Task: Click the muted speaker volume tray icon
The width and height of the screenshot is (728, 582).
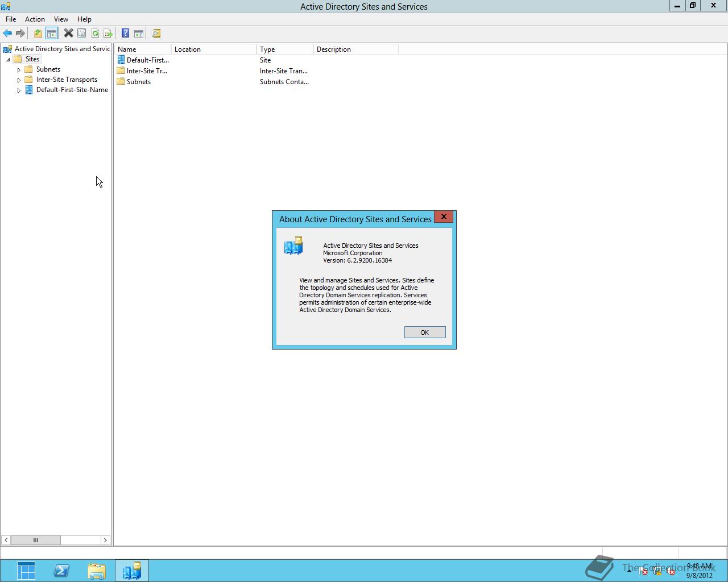Action: 671,571
